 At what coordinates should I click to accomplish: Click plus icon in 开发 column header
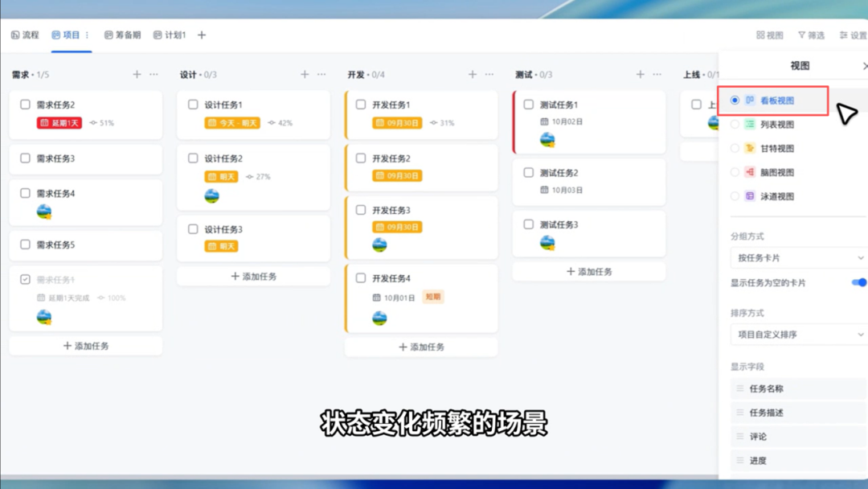click(473, 74)
